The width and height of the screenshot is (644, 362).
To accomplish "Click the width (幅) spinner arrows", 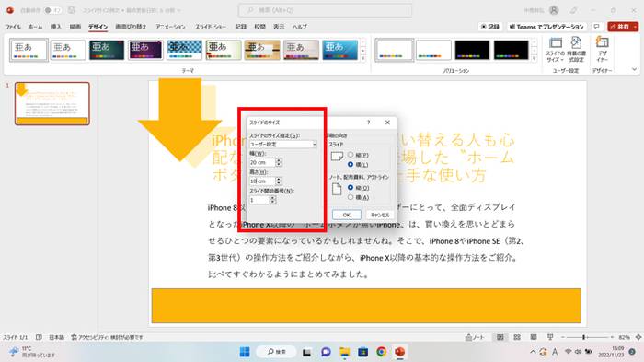I will [x=279, y=162].
